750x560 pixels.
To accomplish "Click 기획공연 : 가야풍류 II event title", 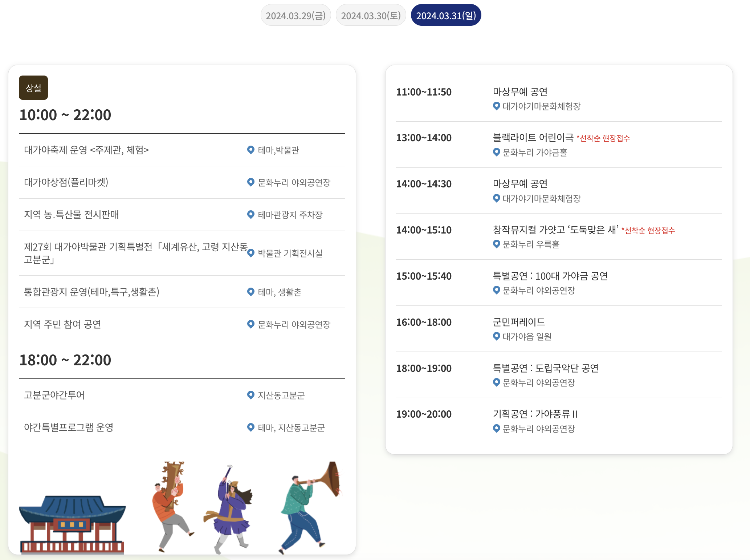I will [x=535, y=414].
